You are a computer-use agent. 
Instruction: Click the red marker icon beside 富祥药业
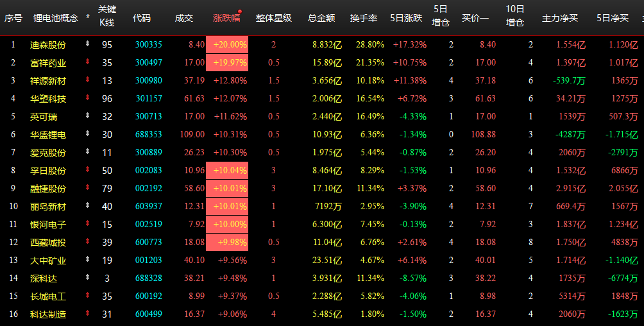[88, 62]
